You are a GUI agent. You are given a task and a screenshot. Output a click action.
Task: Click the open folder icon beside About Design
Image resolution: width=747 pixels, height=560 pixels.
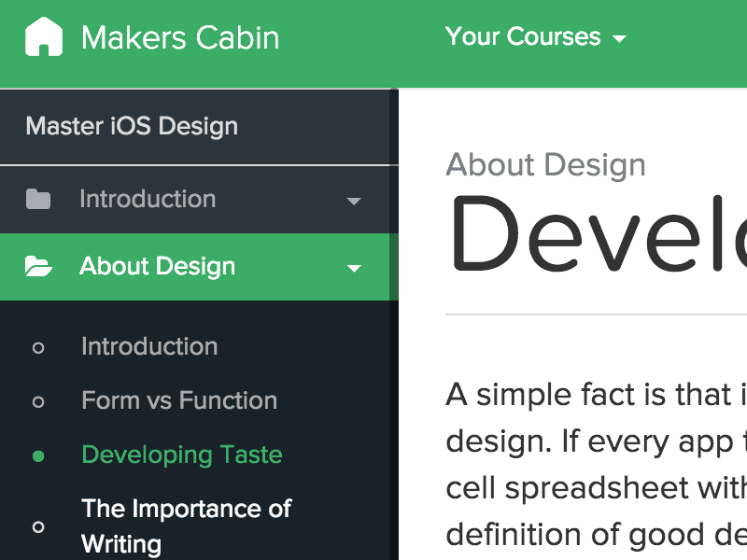pyautogui.click(x=36, y=266)
